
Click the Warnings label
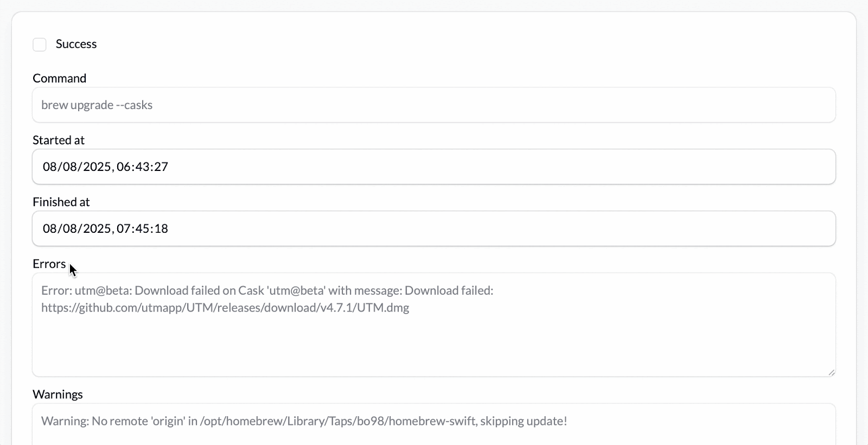click(x=58, y=395)
